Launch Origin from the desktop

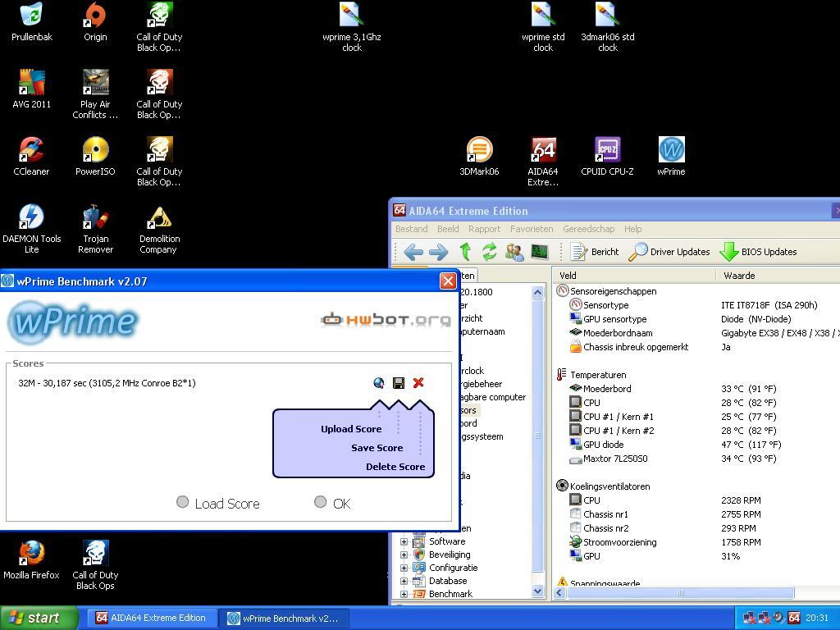point(95,21)
